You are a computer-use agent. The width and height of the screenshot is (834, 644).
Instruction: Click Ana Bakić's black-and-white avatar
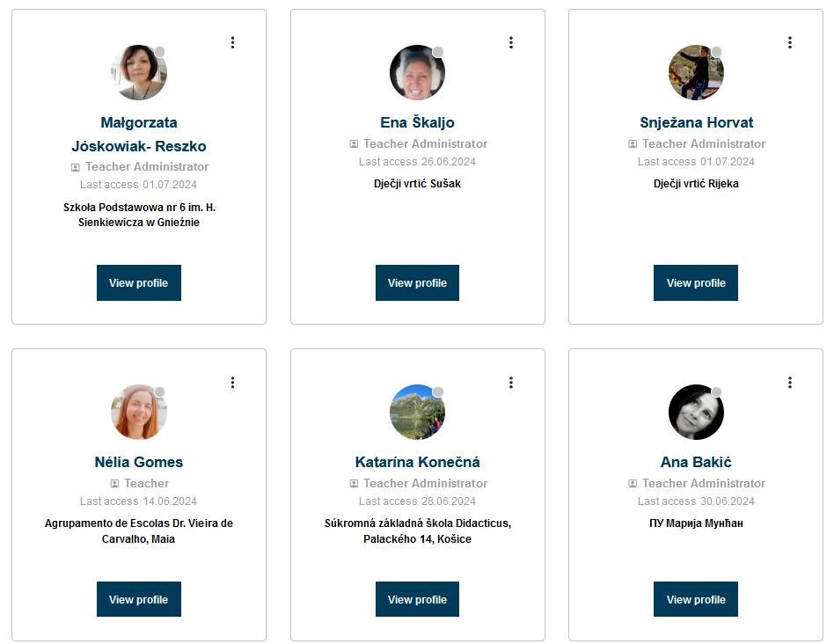[x=696, y=412]
